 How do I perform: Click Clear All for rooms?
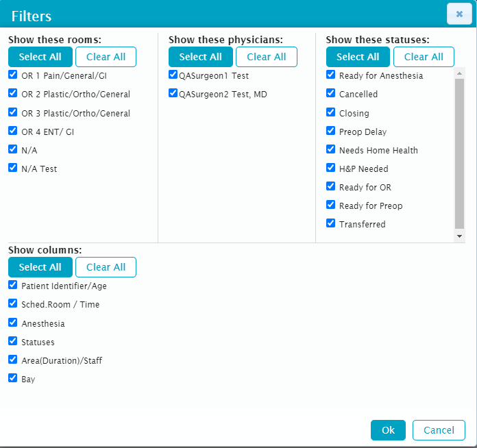pos(106,57)
